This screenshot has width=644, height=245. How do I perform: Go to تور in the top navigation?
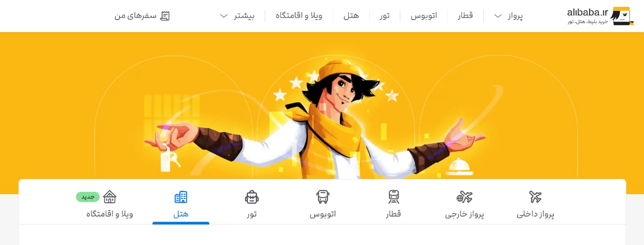point(385,16)
